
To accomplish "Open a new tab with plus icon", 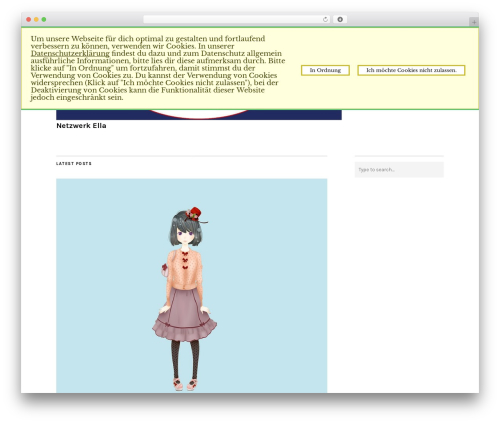I will [474, 22].
